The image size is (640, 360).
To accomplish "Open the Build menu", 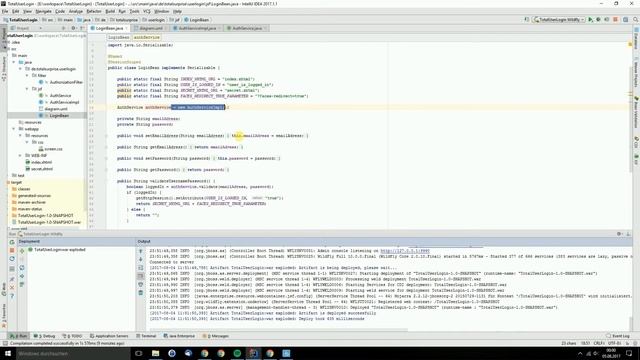I will (x=110, y=11).
